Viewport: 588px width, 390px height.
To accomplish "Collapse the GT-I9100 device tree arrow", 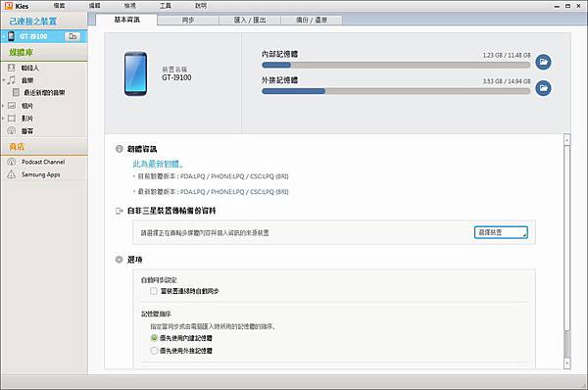I will click(3, 37).
